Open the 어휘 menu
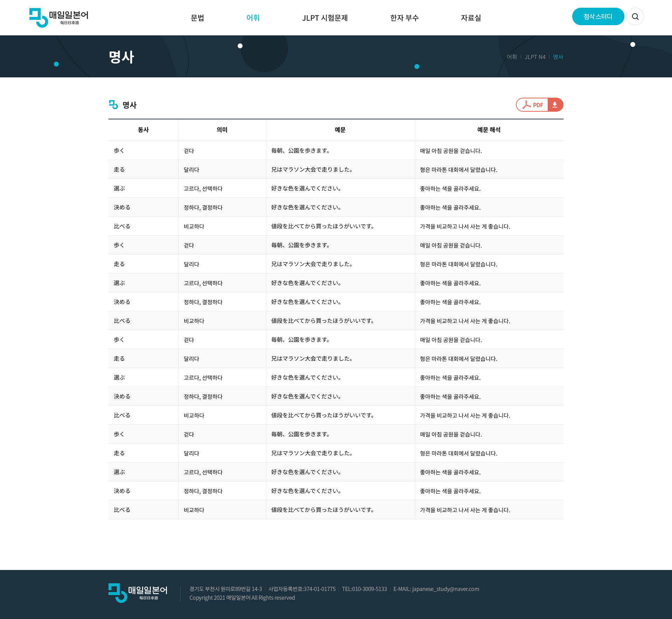672x619 pixels. click(253, 18)
